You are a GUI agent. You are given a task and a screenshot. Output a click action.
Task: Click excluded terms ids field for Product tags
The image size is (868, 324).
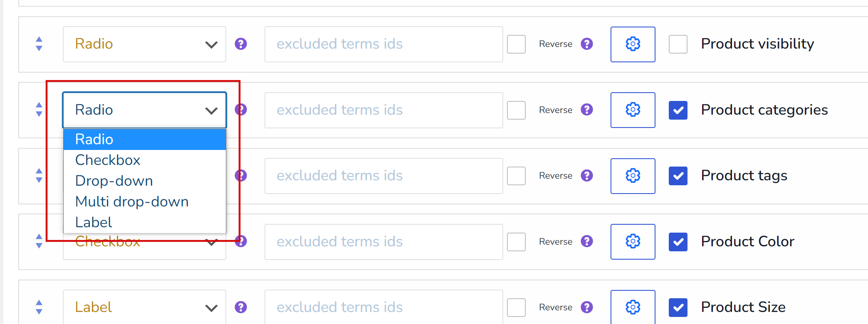click(383, 176)
